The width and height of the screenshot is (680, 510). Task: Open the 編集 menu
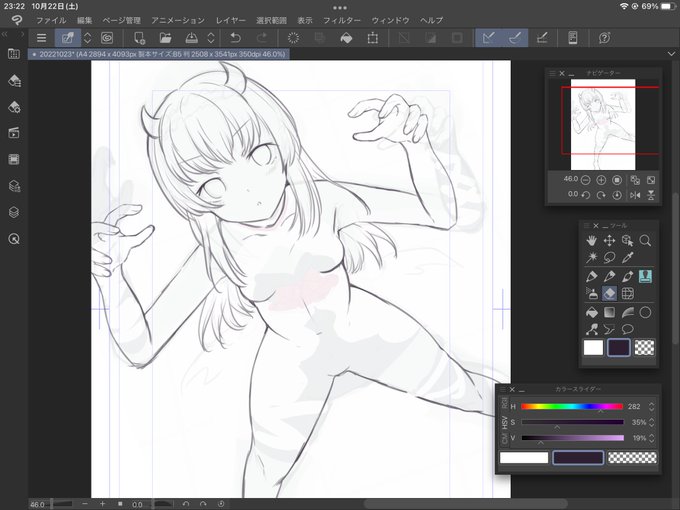(x=85, y=20)
